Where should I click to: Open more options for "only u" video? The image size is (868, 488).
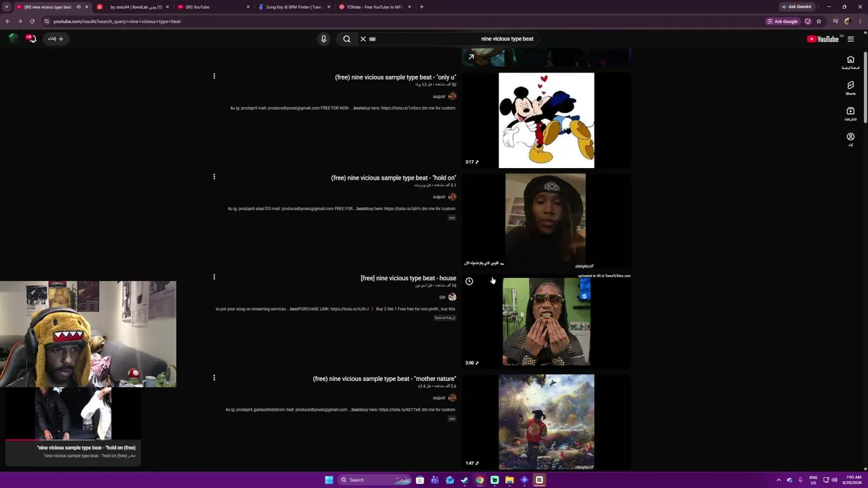click(214, 76)
